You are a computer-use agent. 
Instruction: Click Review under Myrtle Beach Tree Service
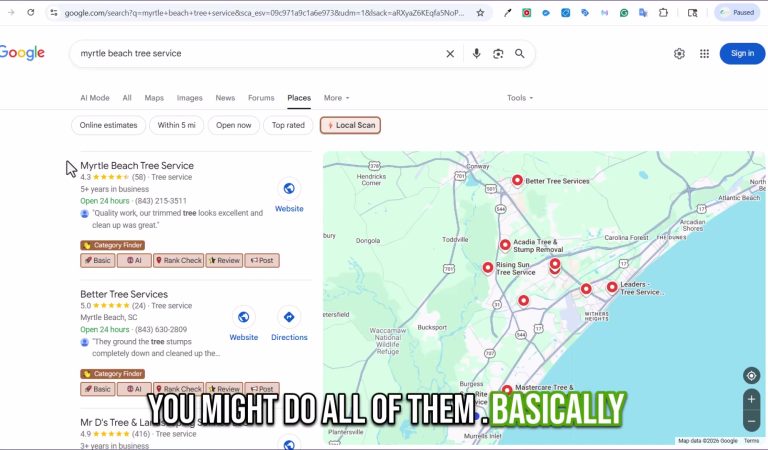224,261
